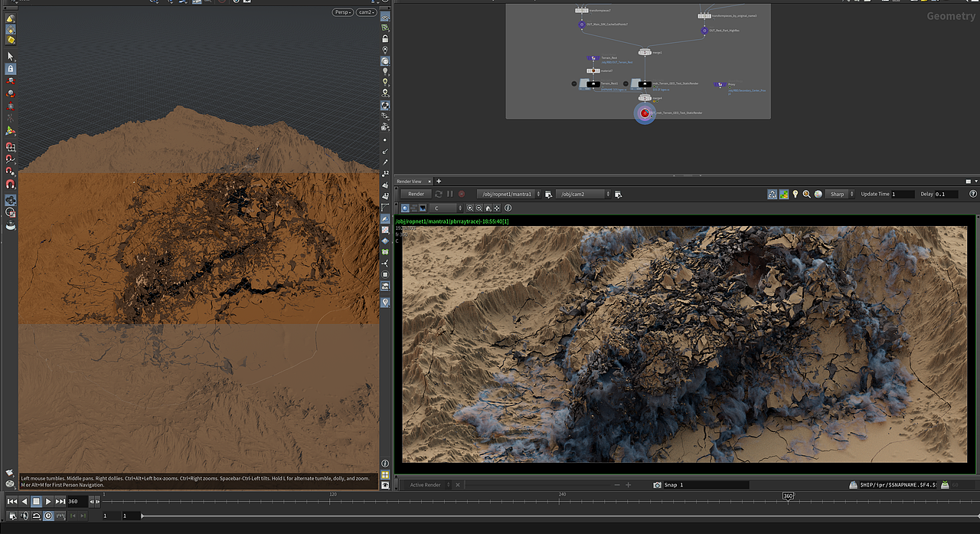Click the Update Time input field
The width and height of the screenshot is (980, 534).
[x=903, y=194]
